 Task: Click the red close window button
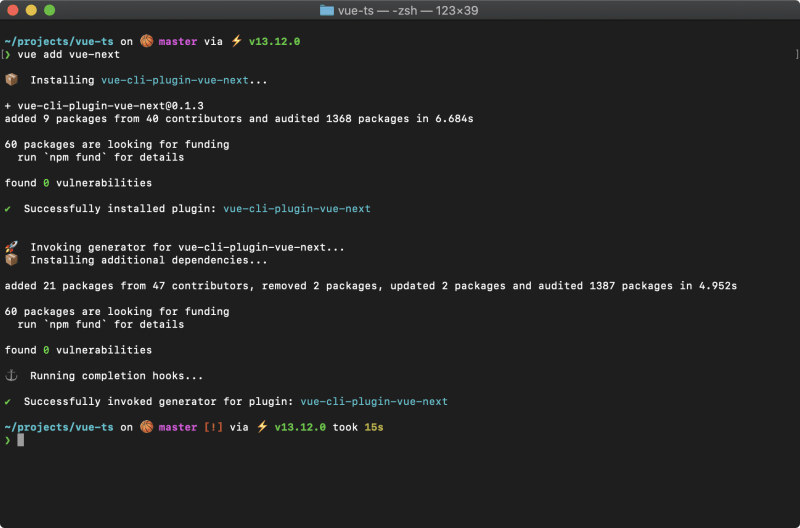coord(13,10)
